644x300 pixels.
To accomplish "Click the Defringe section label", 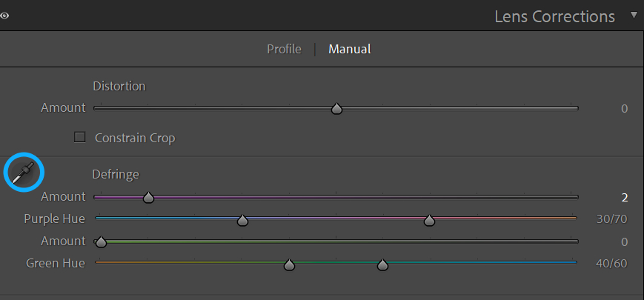I will coord(116,174).
